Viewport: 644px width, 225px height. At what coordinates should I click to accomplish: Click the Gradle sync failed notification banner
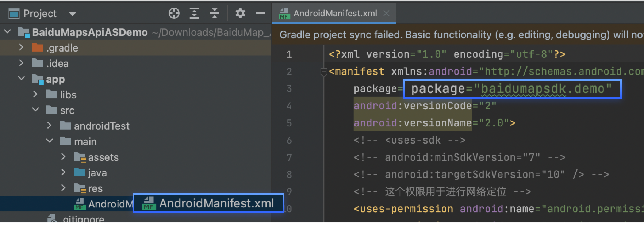456,35
